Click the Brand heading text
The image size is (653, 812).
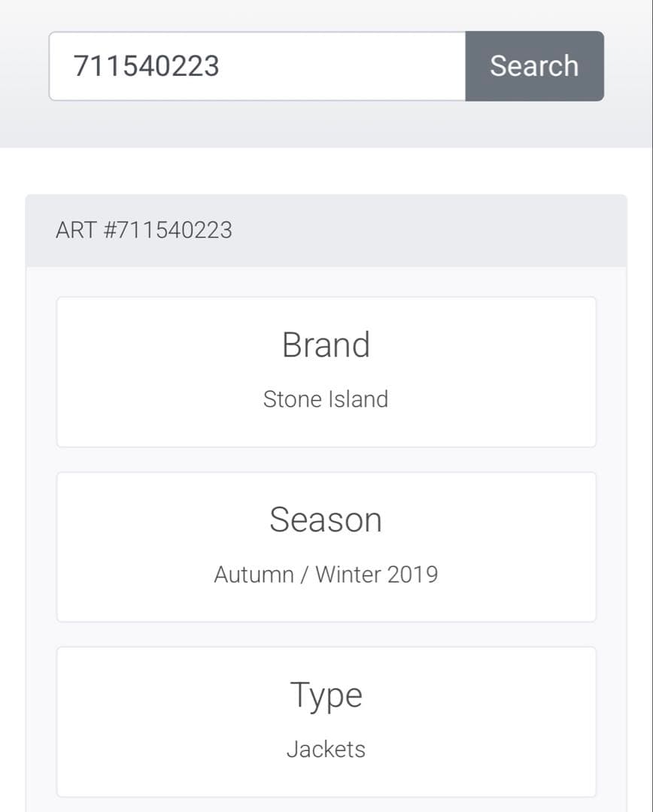click(x=326, y=345)
